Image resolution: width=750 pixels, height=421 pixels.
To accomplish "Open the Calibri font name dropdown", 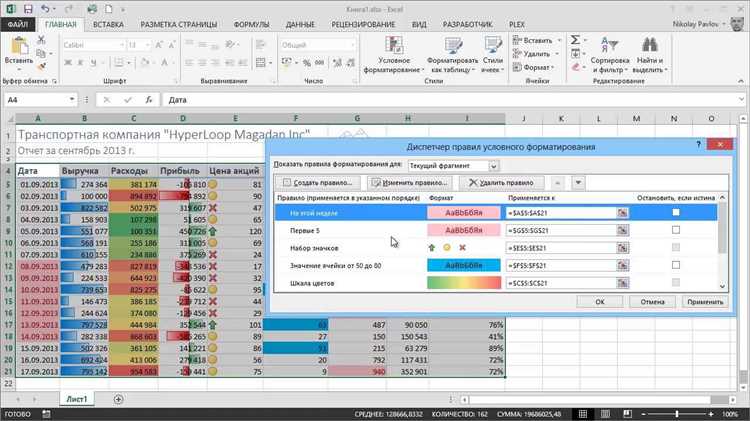I will coord(121,45).
